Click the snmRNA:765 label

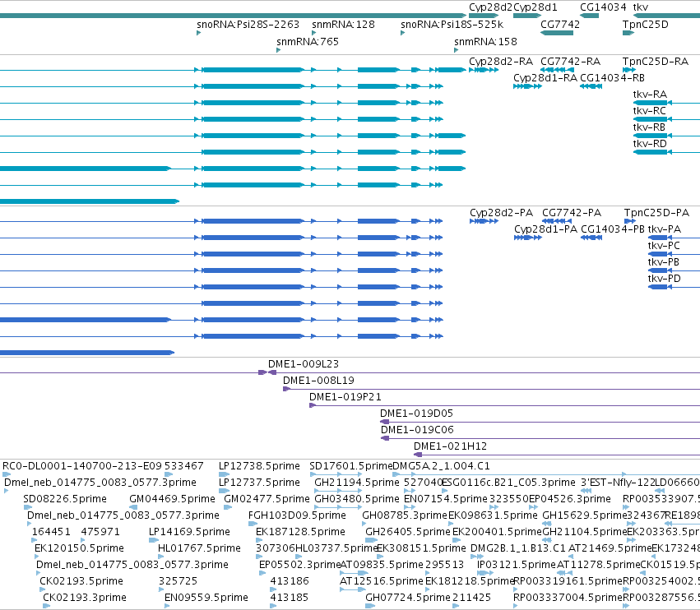click(x=308, y=41)
